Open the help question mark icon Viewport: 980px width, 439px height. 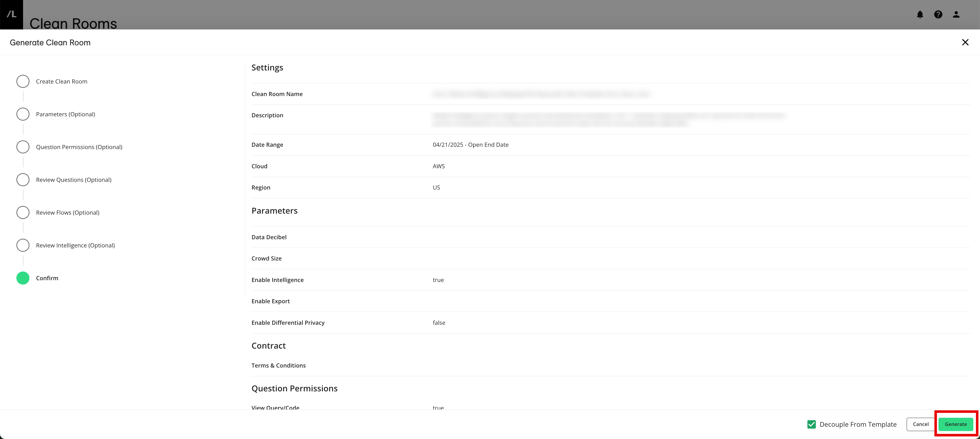[938, 14]
